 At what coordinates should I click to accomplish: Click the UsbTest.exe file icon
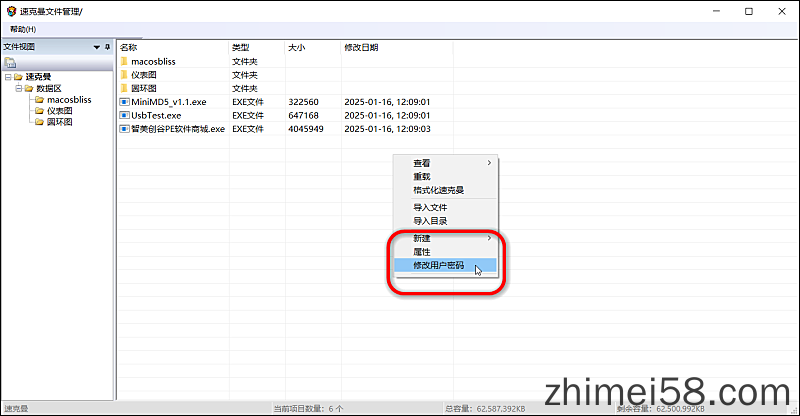click(124, 116)
